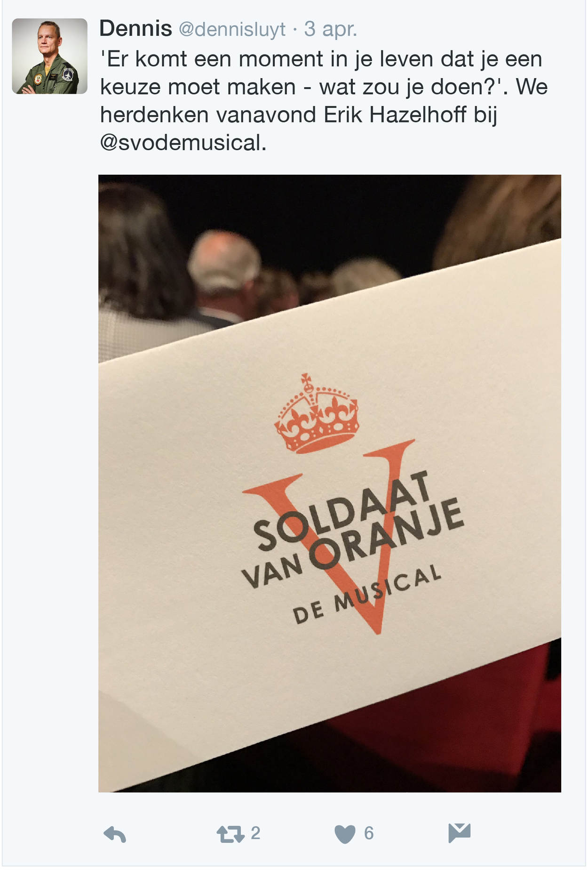Image resolution: width=588 pixels, height=870 pixels.
Task: Like the tweet with the heart icon
Action: [x=345, y=834]
